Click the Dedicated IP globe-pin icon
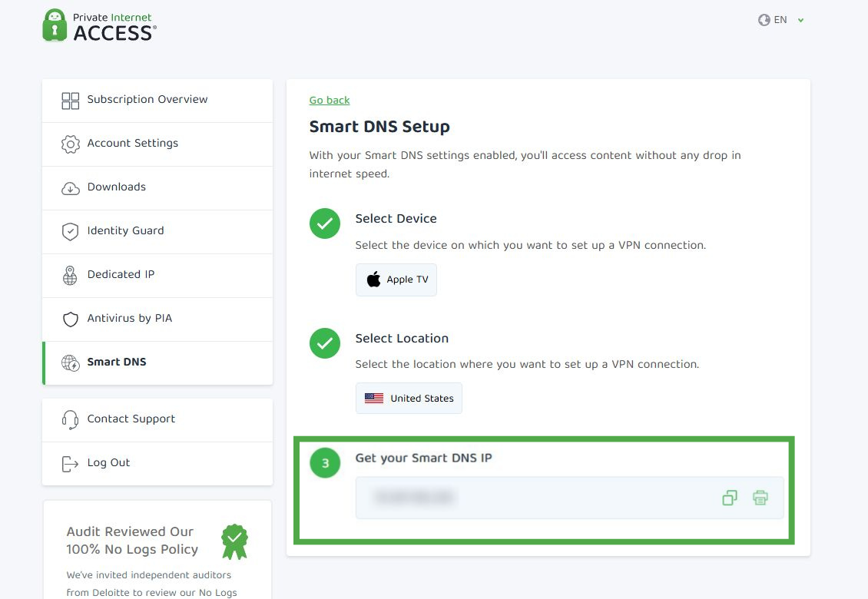Screen dimensions: 868x599 tap(71, 275)
